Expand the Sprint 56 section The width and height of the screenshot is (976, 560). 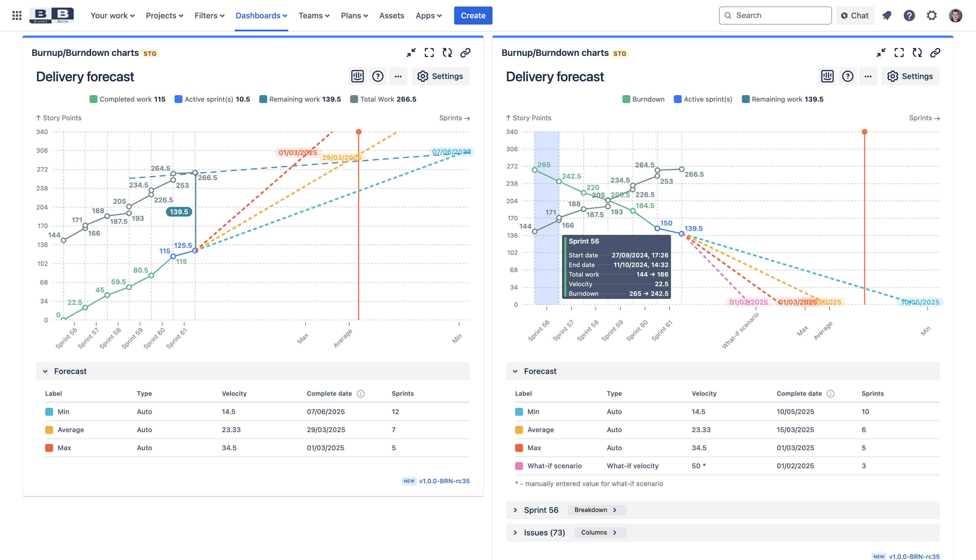coord(515,510)
